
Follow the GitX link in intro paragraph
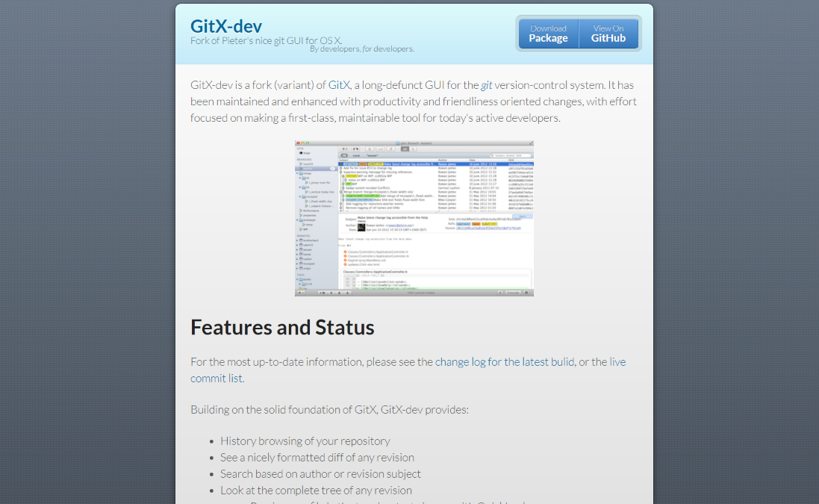pyautogui.click(x=339, y=85)
